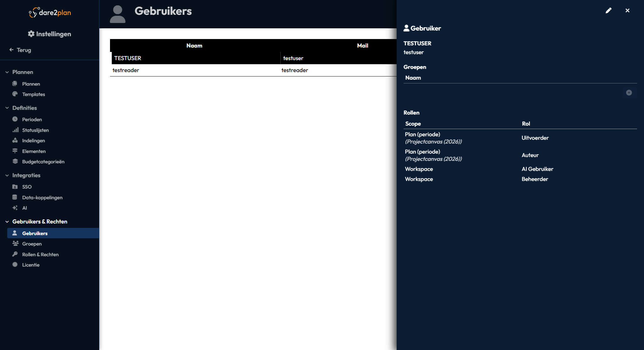
Task: Collapse the Definities section
Action: point(7,108)
